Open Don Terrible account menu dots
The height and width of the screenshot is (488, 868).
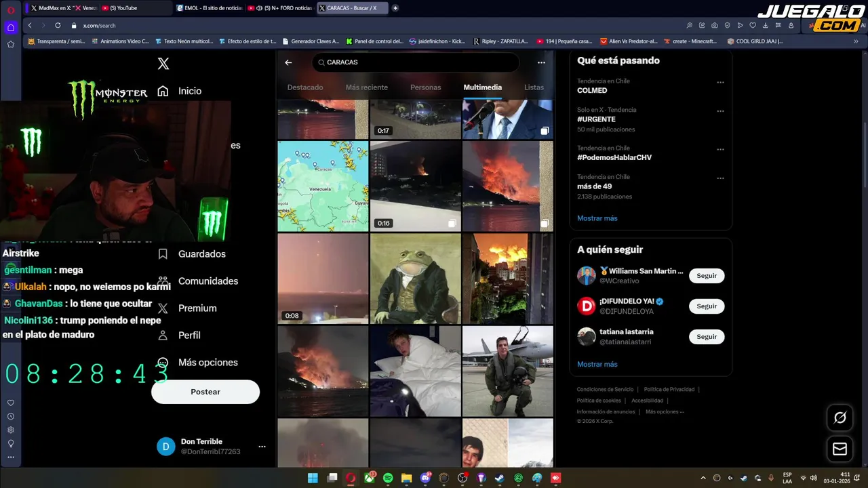tap(262, 447)
